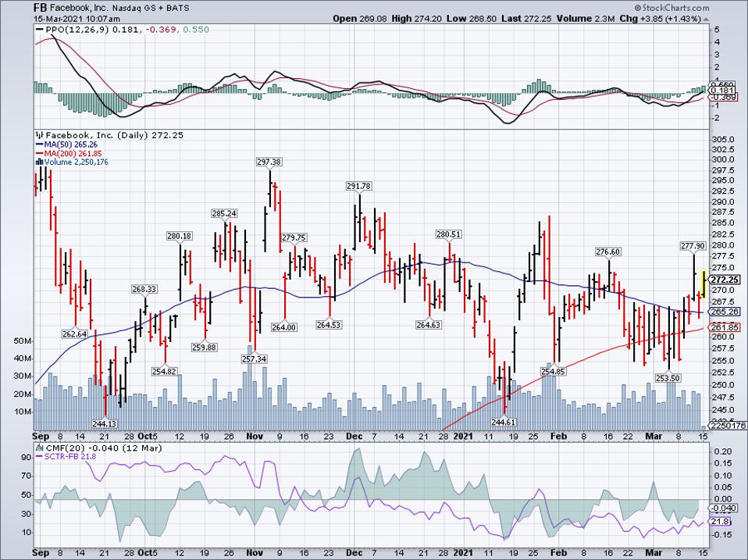
Task: Click the 285.24 high price label
Action: (225, 214)
